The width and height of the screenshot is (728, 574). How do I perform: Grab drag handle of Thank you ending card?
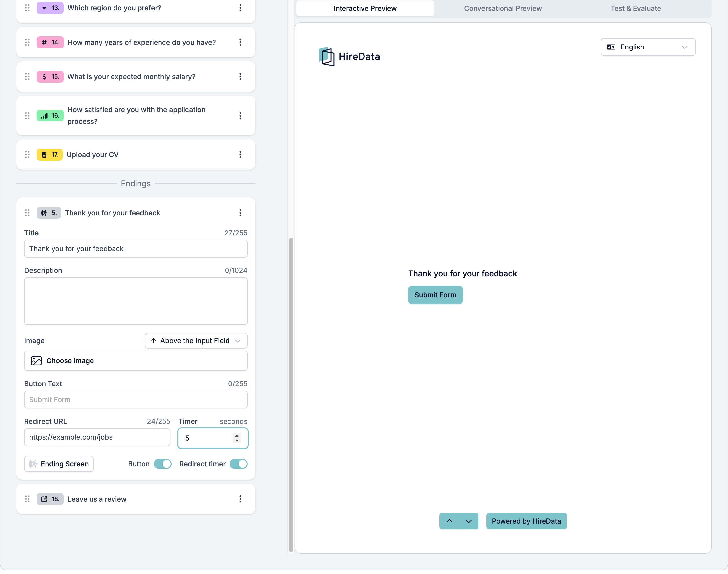coord(27,213)
